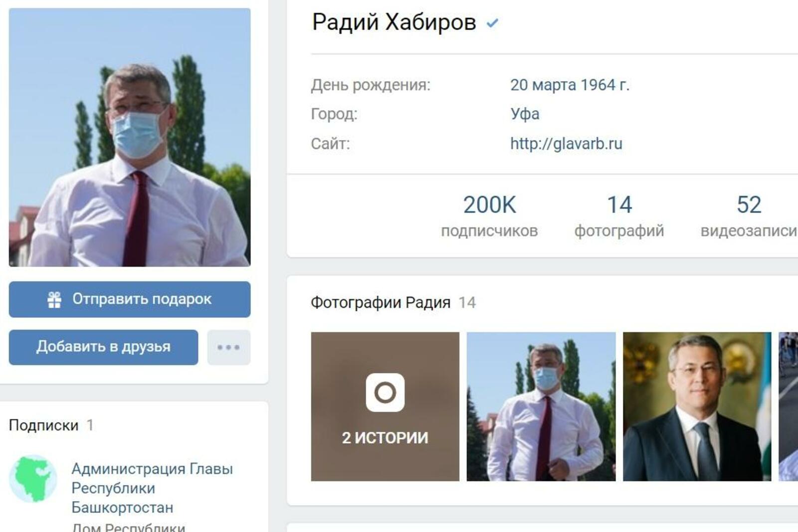The width and height of the screenshot is (798, 532).
Task: Click the stories camera icon
Action: [385, 392]
